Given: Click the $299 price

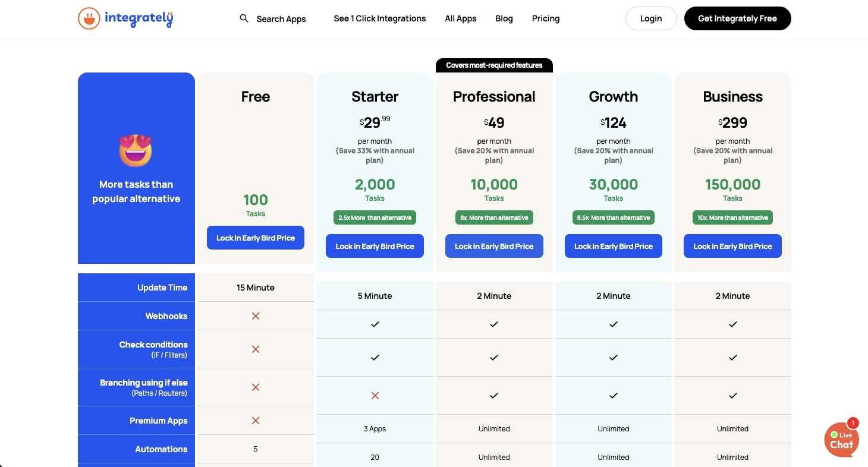Looking at the screenshot, I should [x=733, y=122].
